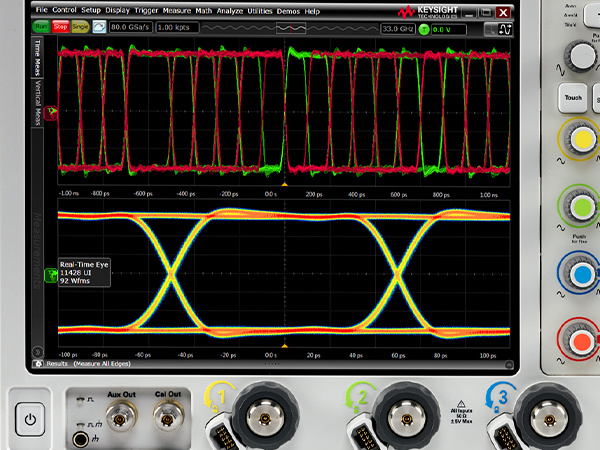Screen dimensions: 600x450
Task: Click the waveform cursor mode icon
Action: (x=505, y=29)
